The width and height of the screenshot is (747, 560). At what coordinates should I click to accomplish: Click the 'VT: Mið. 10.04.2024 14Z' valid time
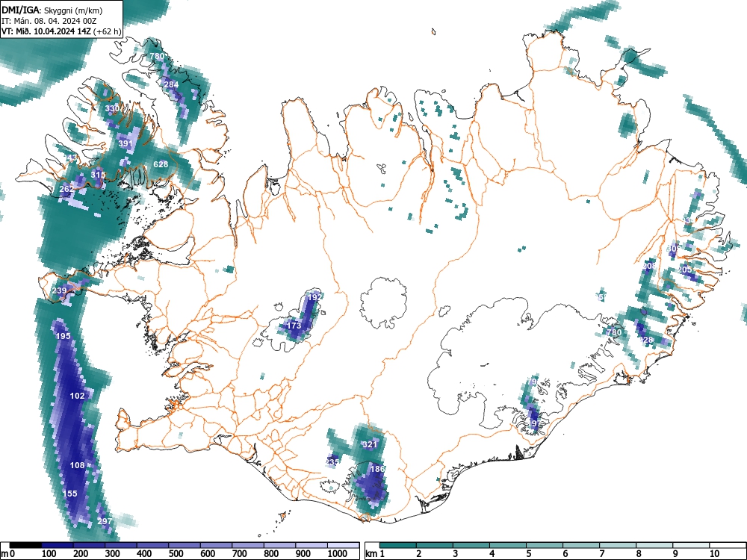[x=46, y=32]
